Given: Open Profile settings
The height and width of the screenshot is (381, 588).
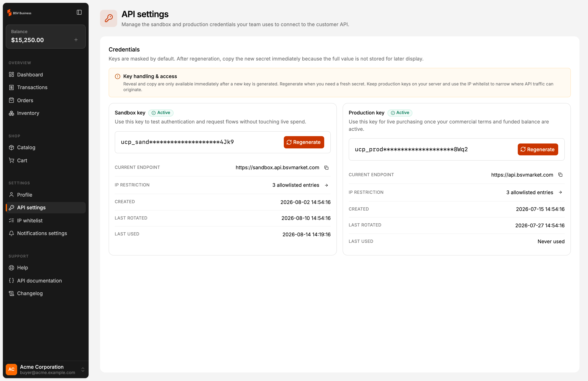Looking at the screenshot, I should (x=46, y=195).
